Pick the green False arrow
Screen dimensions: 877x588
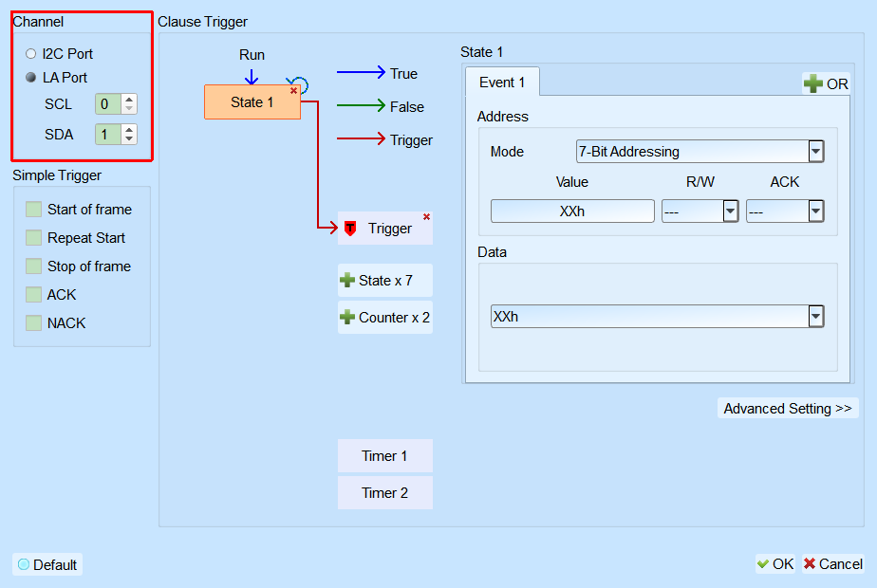coord(362,105)
